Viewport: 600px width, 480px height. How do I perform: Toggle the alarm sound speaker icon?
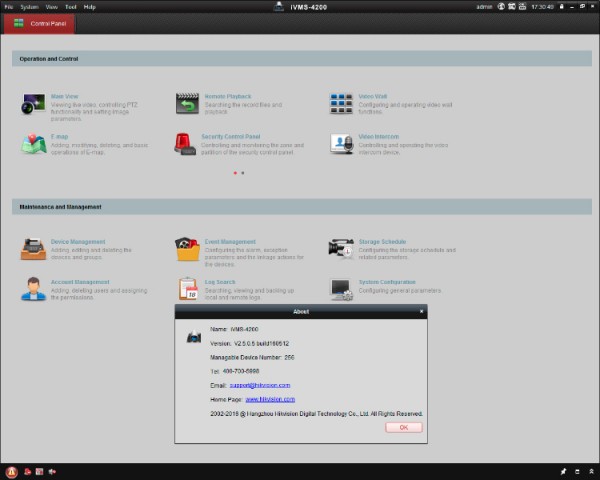coord(52,472)
